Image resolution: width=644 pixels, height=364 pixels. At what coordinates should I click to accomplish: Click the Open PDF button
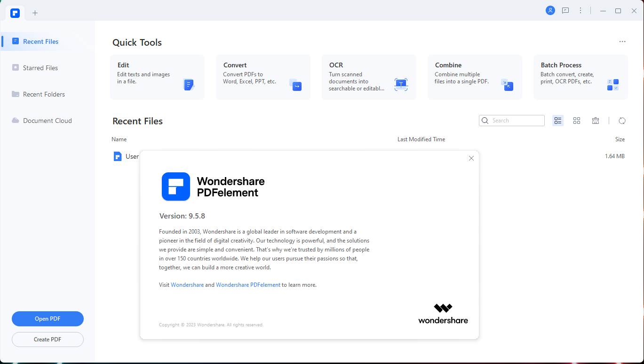pos(48,319)
